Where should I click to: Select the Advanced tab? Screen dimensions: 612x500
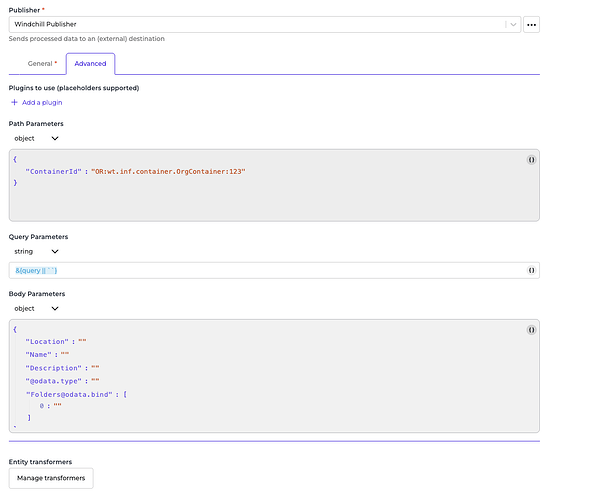click(x=90, y=63)
